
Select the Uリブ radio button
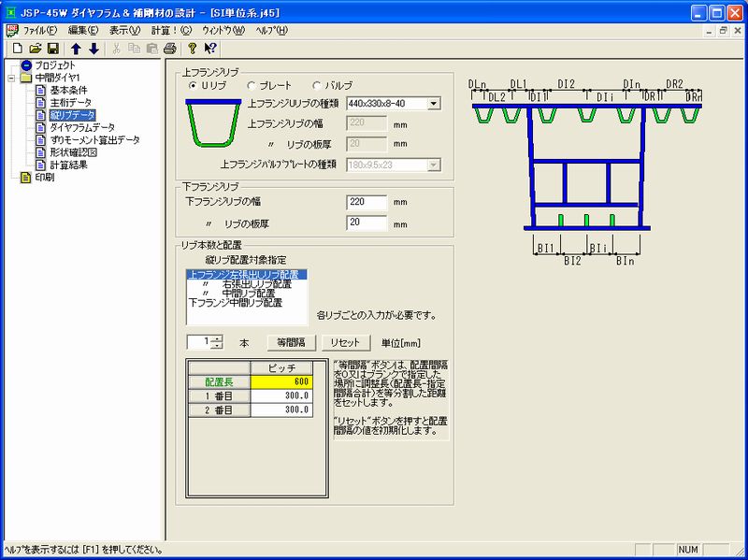[x=193, y=85]
